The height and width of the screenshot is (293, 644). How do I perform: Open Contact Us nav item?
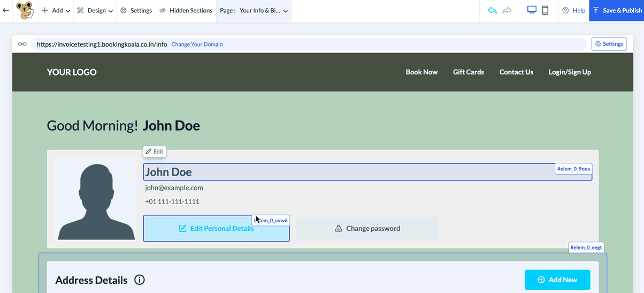pos(516,72)
